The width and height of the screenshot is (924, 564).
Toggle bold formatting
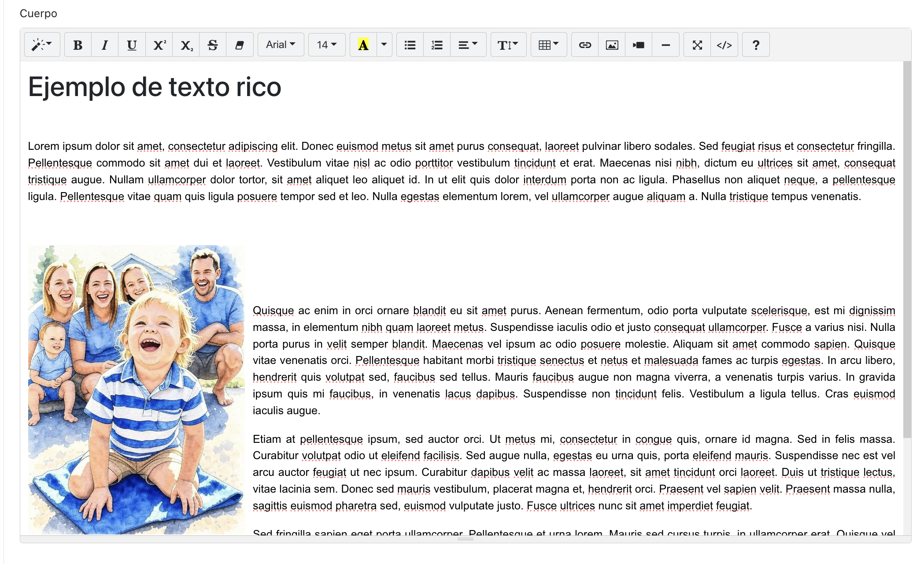[78, 45]
